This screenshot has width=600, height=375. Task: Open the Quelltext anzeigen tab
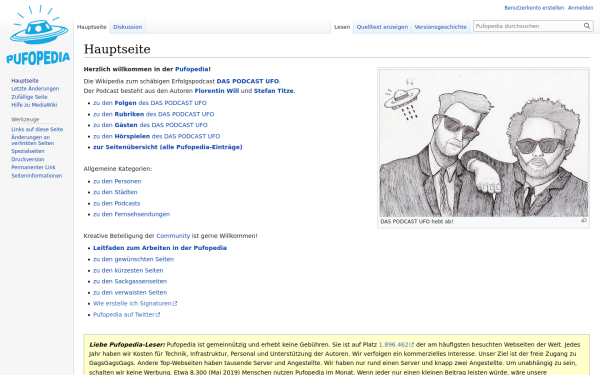tap(382, 27)
